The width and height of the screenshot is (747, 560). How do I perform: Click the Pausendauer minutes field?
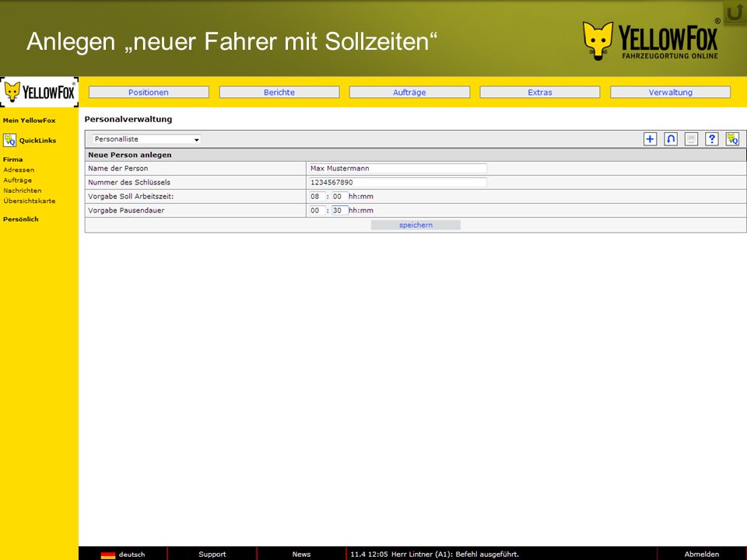click(x=339, y=211)
